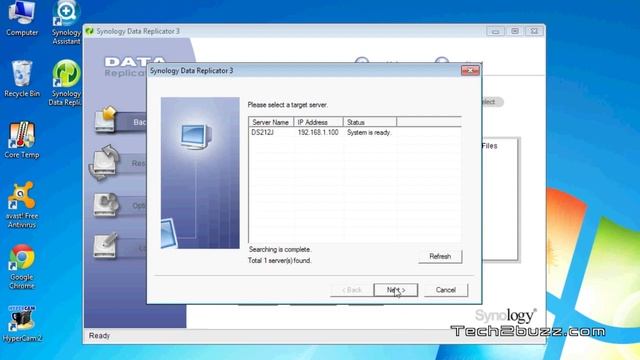Maximize the main Data Replicator window

[x=515, y=31]
